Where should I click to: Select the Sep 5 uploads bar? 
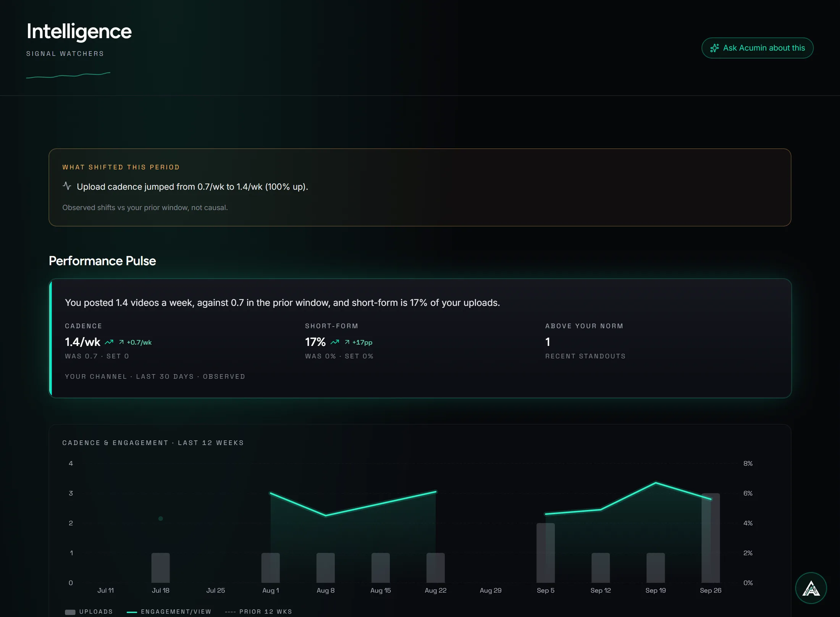(546, 553)
